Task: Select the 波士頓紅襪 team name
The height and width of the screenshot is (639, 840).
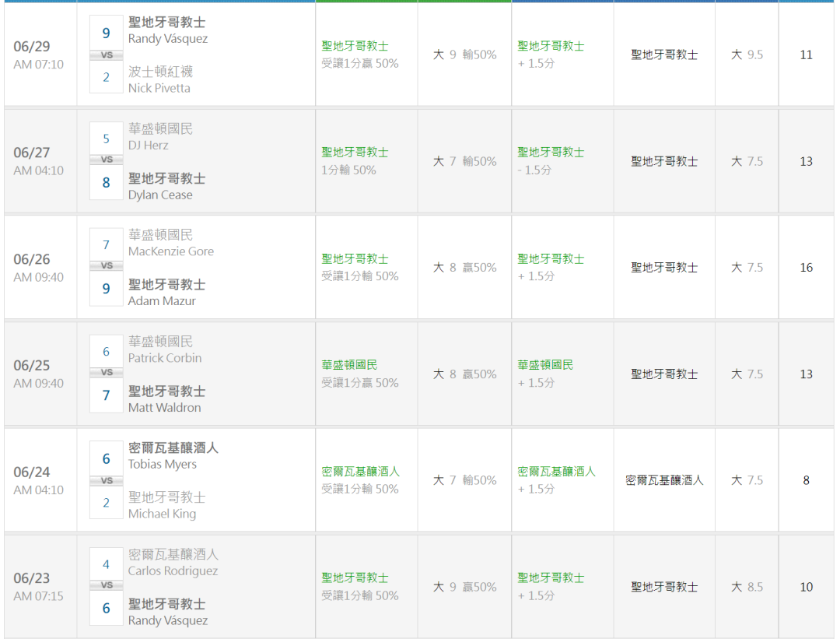Action: [160, 72]
